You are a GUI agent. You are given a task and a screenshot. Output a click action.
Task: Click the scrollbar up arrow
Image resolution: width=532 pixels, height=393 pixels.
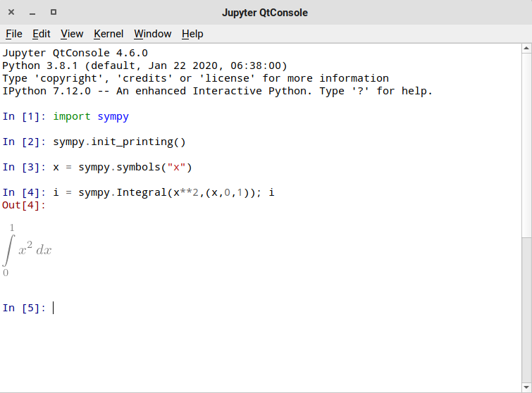[x=526, y=49]
